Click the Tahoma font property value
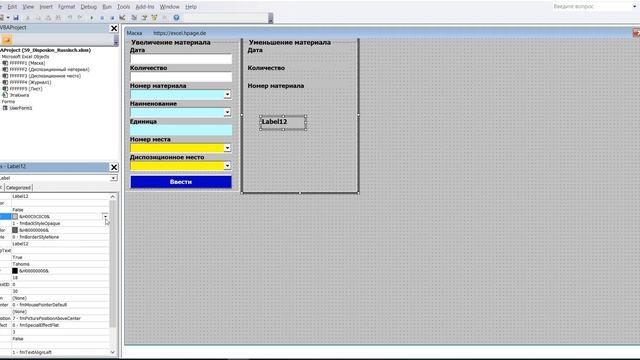Image resolution: width=640 pixels, height=360 pixels. tap(60, 264)
